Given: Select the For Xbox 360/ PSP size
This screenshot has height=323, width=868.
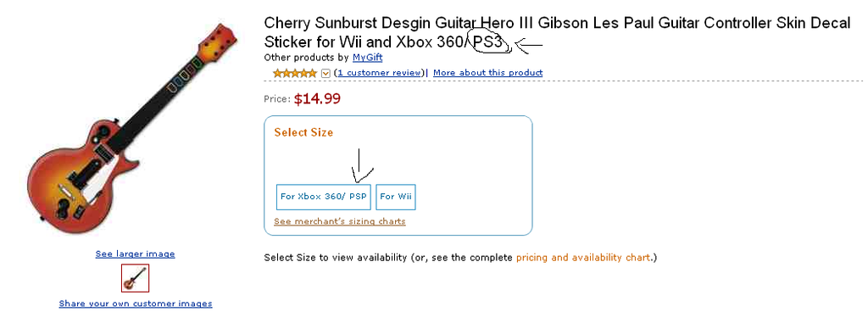Looking at the screenshot, I should point(323,197).
